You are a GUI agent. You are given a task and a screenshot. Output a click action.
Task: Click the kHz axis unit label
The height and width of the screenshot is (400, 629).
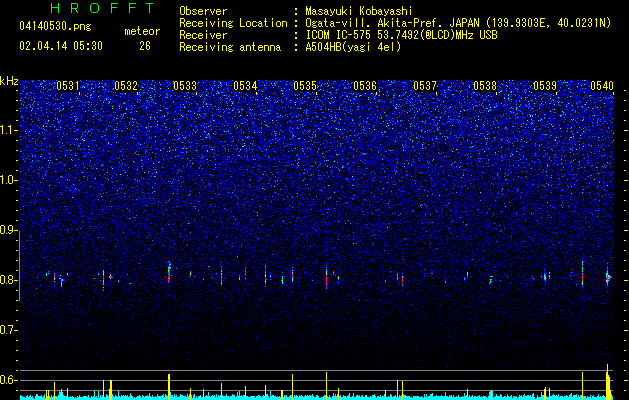coord(9,81)
